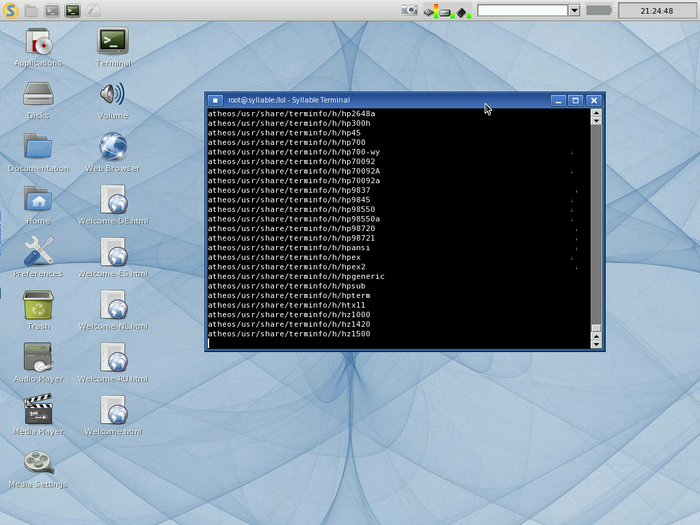700x525 pixels.
Task: Open the Volume control icon
Action: [x=113, y=95]
